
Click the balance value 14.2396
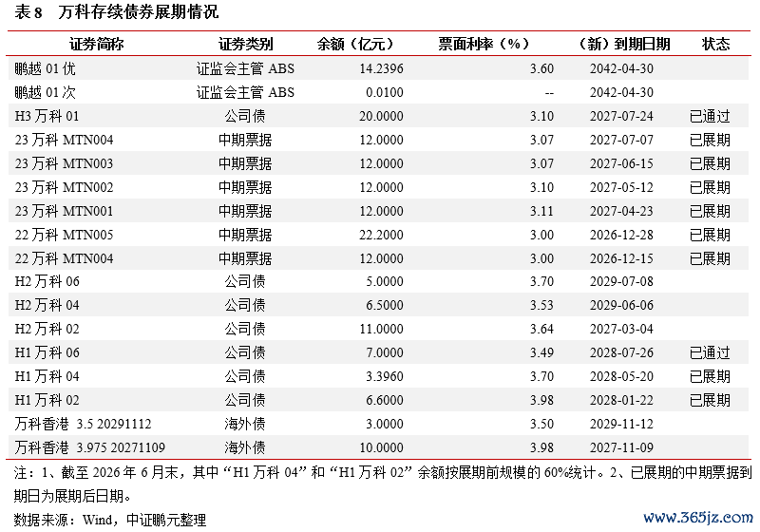click(x=381, y=68)
